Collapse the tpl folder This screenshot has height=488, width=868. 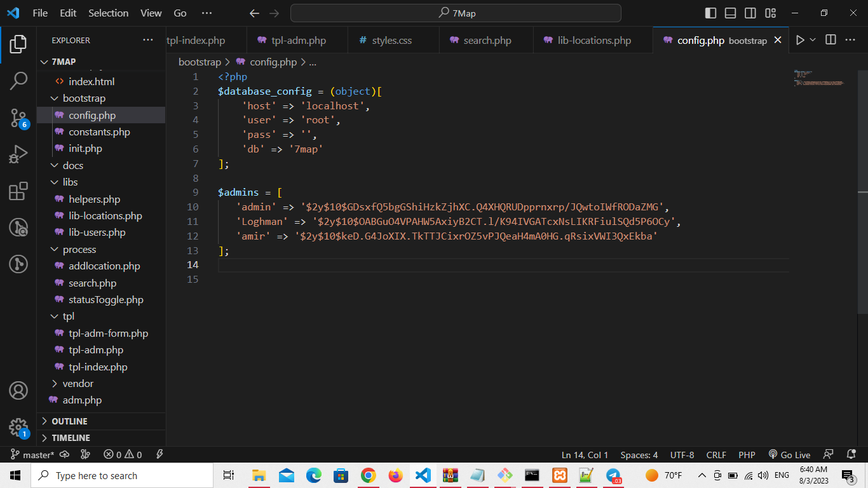point(55,316)
